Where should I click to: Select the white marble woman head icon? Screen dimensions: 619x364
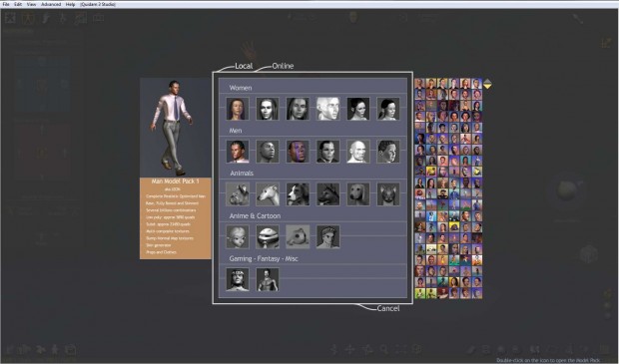click(327, 109)
